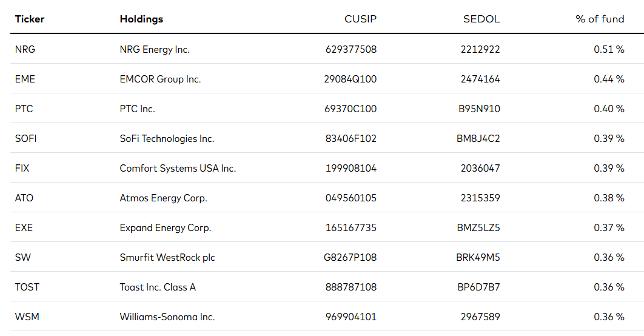
Task: Select the SEDOL code BMZ5LZ5
Action: (478, 227)
